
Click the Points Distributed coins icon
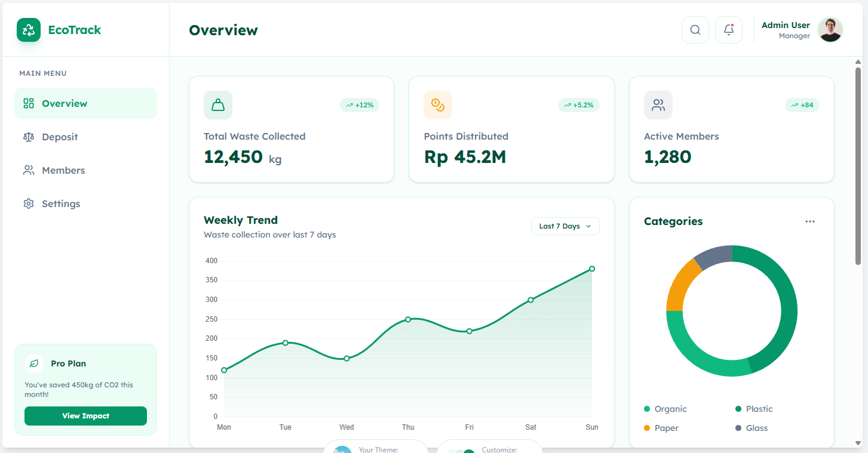438,105
